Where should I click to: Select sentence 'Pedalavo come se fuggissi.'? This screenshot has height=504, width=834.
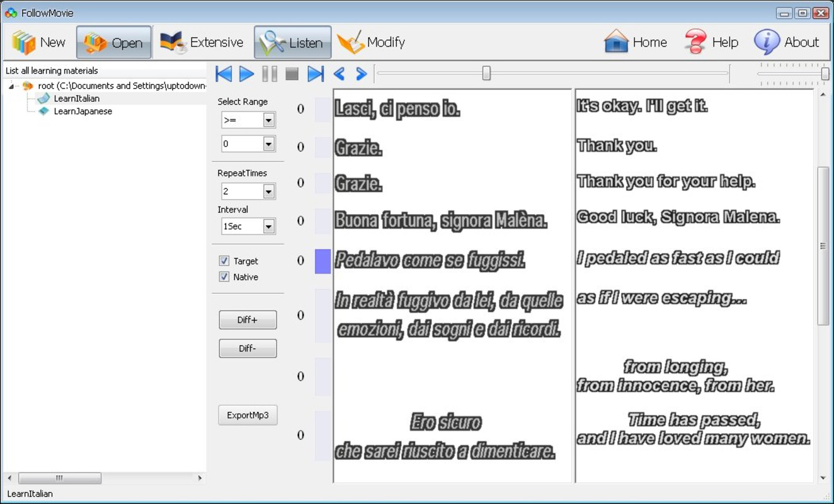pos(430,260)
